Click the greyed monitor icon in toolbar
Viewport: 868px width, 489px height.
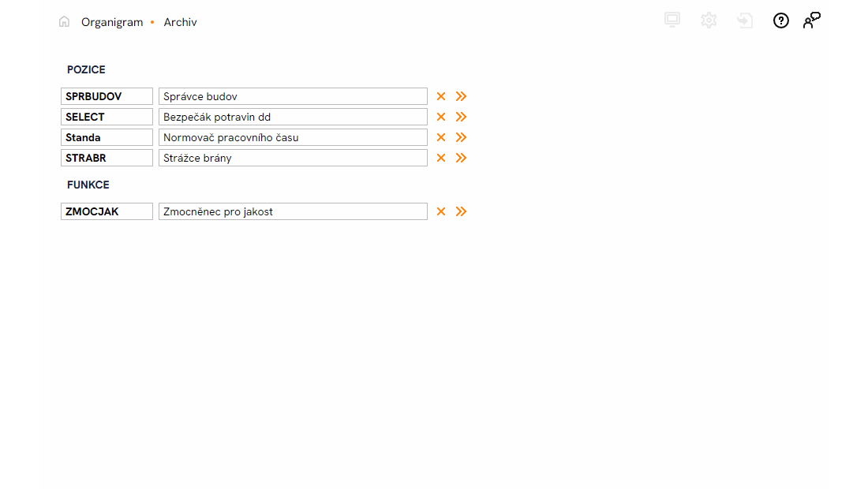(672, 21)
